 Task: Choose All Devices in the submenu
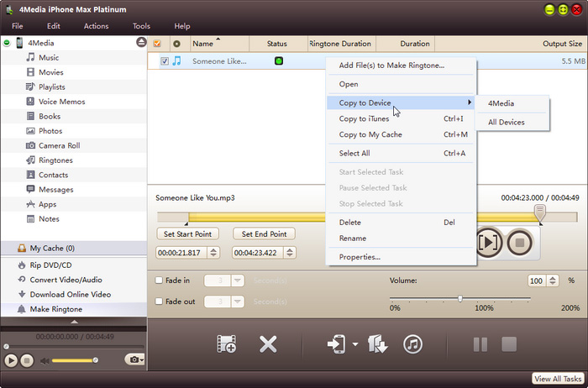pyautogui.click(x=507, y=123)
